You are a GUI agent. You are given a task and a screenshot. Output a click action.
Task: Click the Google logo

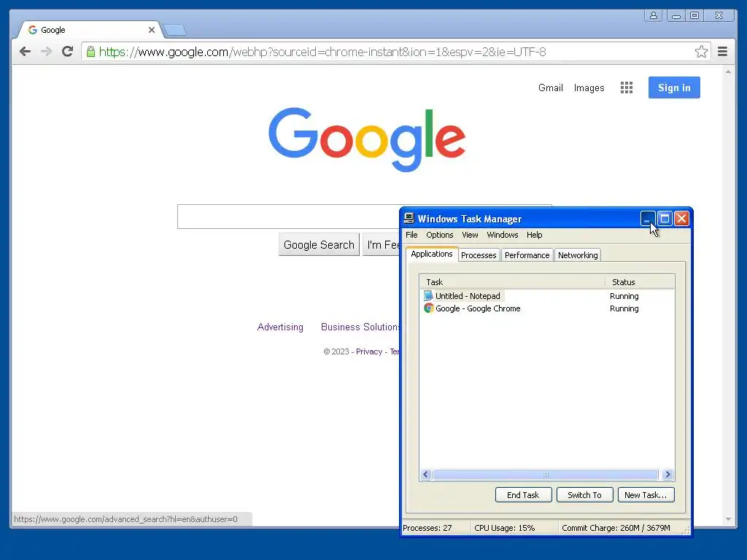(x=367, y=139)
